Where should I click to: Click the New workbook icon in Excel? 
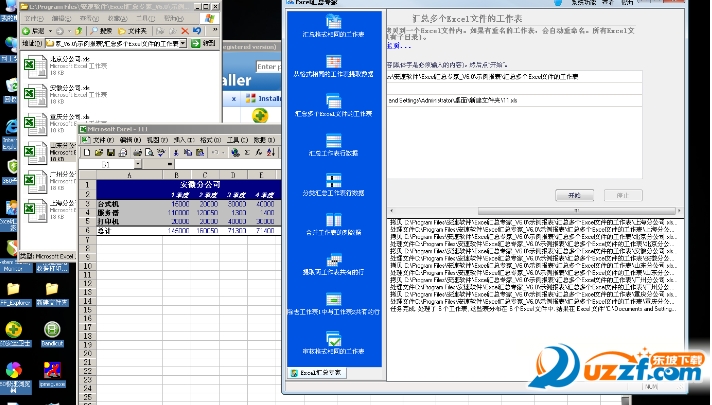pyautogui.click(x=87, y=153)
